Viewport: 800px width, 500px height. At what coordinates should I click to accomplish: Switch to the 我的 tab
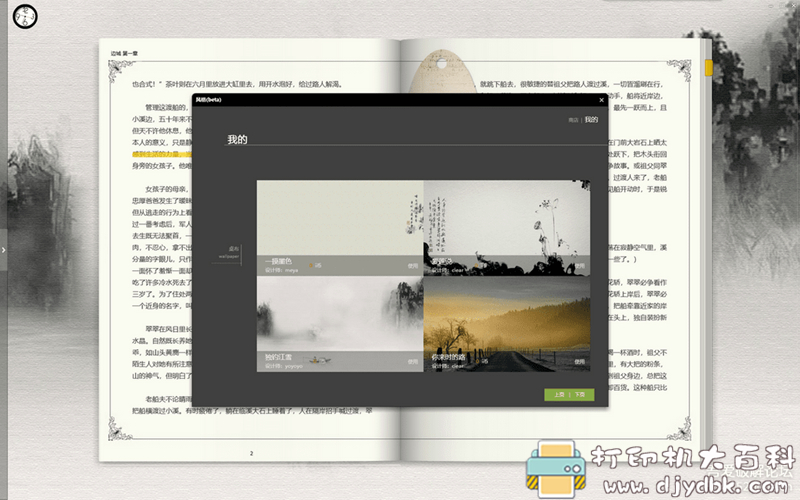(x=591, y=119)
